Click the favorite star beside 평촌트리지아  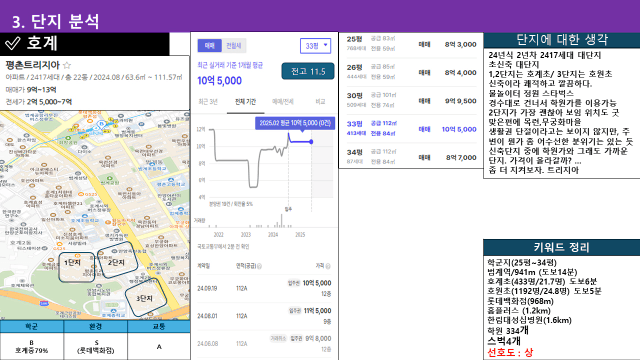tap(67, 65)
